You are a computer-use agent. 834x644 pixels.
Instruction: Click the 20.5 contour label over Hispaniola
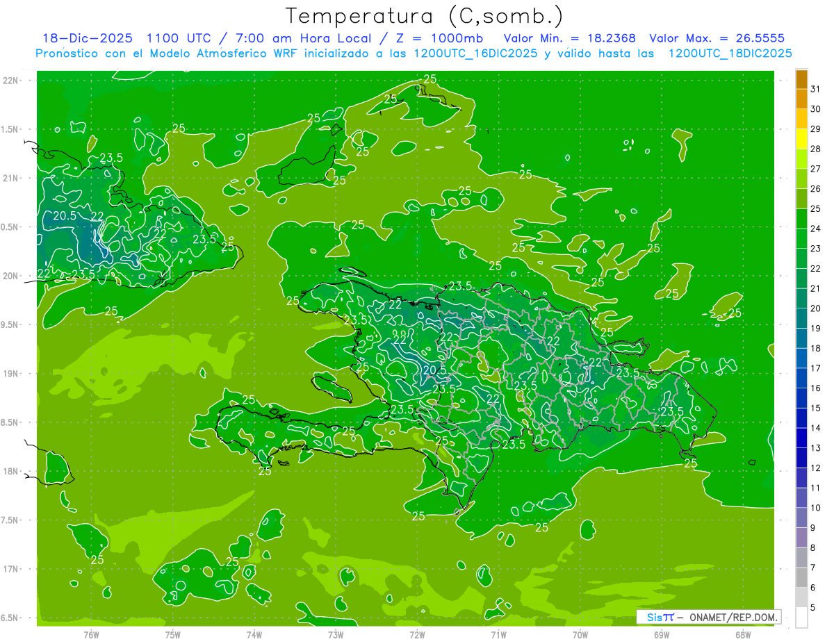[x=434, y=370]
